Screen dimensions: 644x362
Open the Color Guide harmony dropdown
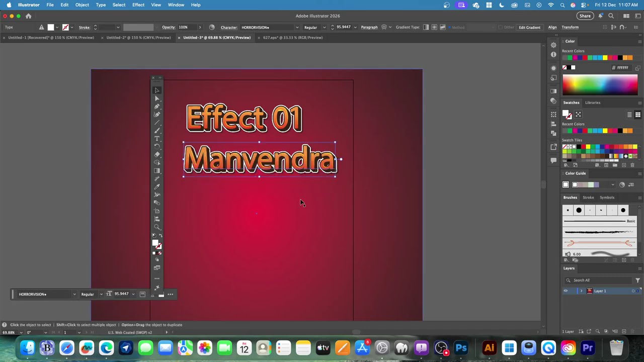click(x=613, y=185)
